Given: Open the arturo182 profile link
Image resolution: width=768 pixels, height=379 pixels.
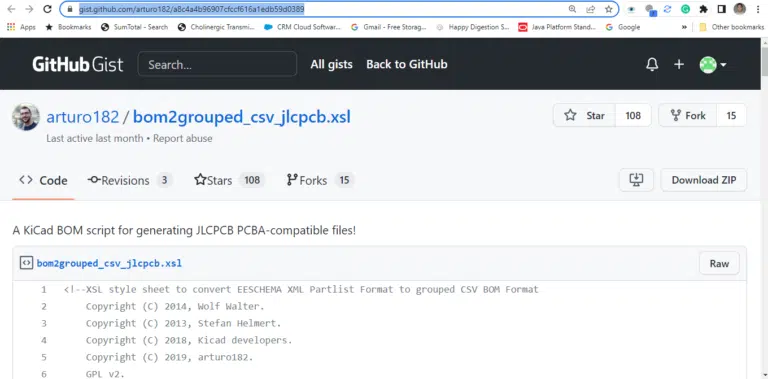Looking at the screenshot, I should click(82, 117).
